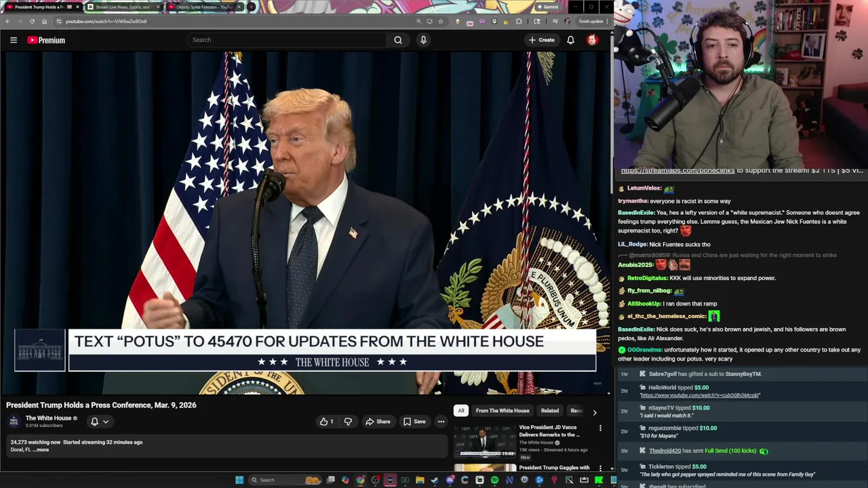Focus the YouTube search field

click(x=288, y=40)
